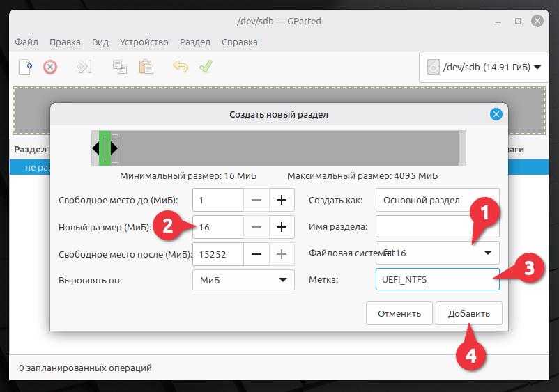Open the /dev/sdb device selector
The height and width of the screenshot is (392, 559).
click(x=484, y=67)
